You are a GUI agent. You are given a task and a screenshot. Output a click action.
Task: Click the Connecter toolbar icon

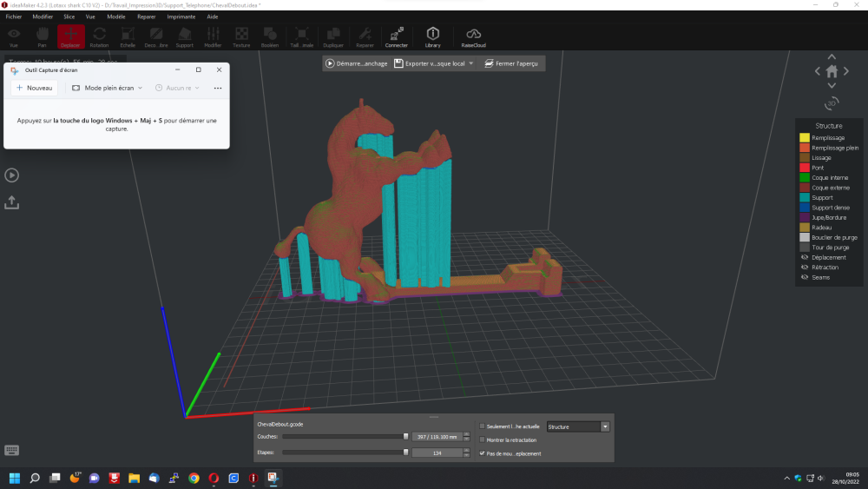coord(397,36)
